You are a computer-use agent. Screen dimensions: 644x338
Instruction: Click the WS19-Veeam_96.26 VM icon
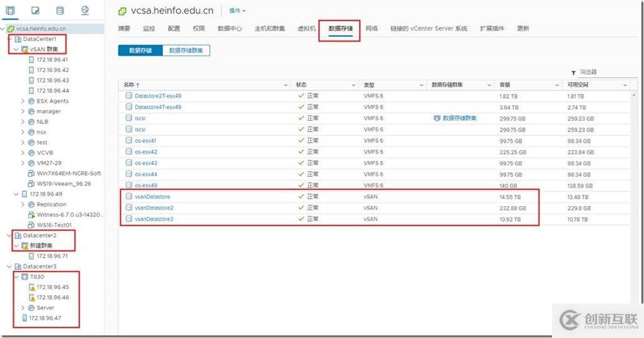click(31, 184)
